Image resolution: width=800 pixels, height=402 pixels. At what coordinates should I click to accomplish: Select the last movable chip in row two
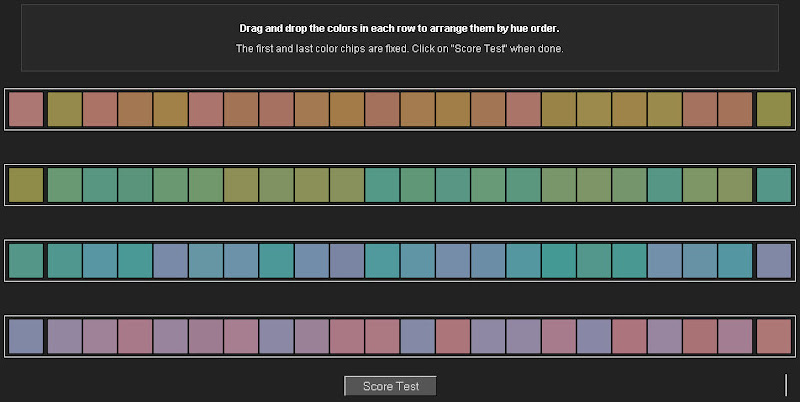tap(734, 185)
